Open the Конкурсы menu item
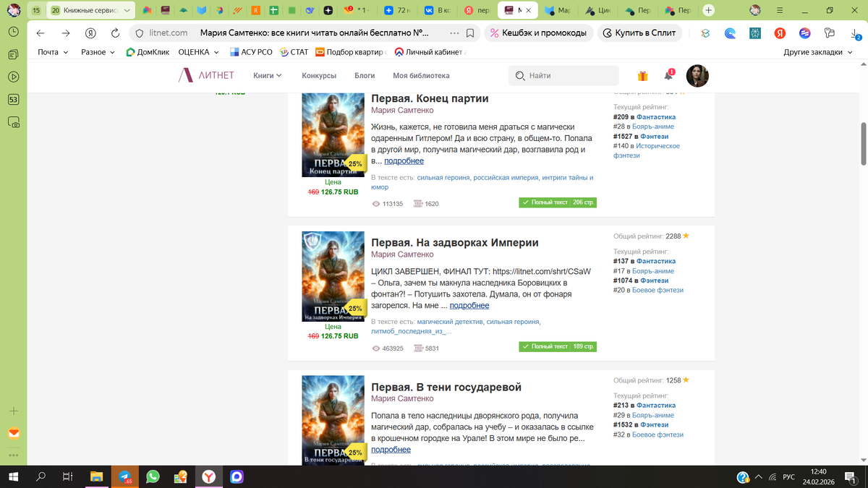Image resolution: width=868 pixels, height=488 pixels. pyautogui.click(x=319, y=76)
